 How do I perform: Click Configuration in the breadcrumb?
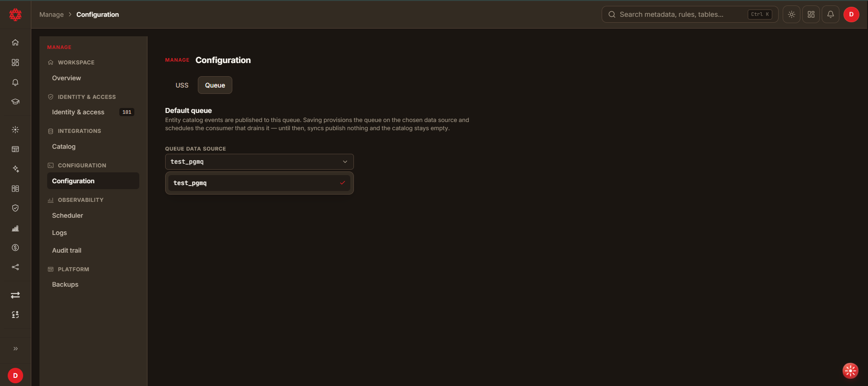tap(98, 15)
